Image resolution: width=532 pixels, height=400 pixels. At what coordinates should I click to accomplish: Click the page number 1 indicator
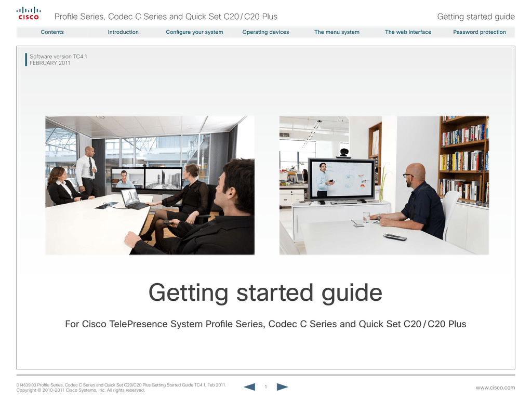pos(265,386)
